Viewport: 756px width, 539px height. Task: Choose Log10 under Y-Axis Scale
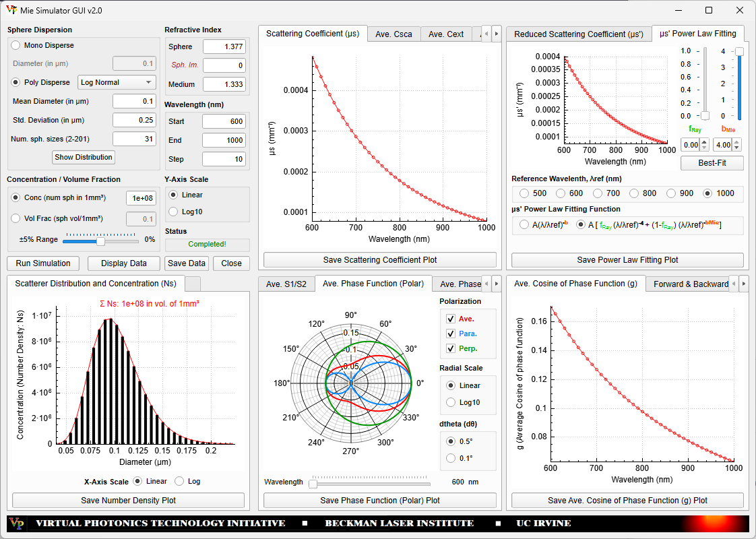click(x=173, y=212)
